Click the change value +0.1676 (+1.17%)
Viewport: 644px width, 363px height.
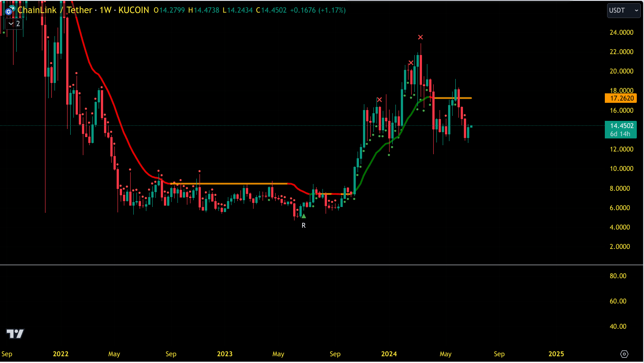[318, 10]
